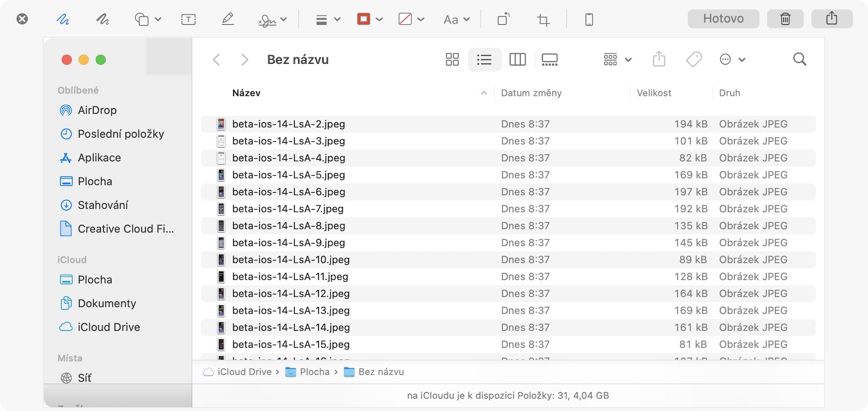Switch Finder to column view
868x411 pixels.
(517, 59)
